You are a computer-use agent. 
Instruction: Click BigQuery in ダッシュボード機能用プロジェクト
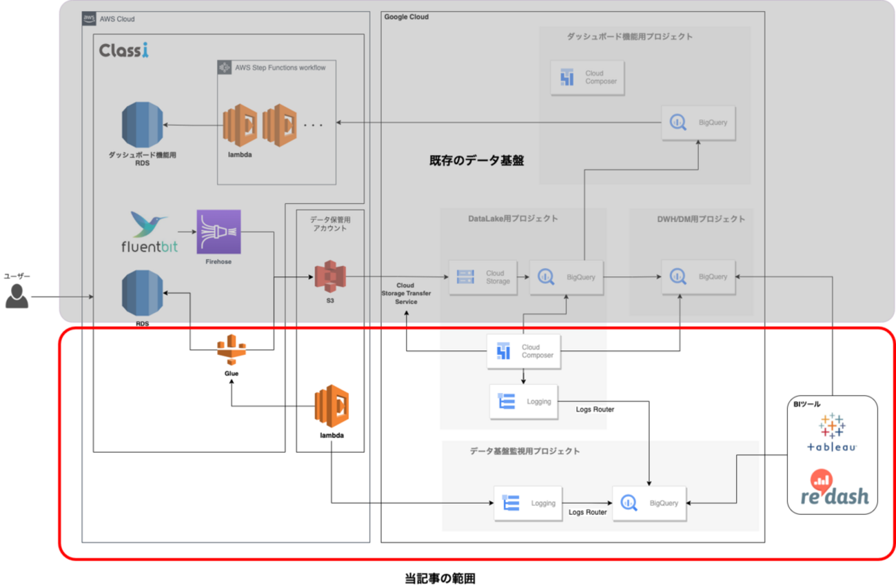[698, 123]
